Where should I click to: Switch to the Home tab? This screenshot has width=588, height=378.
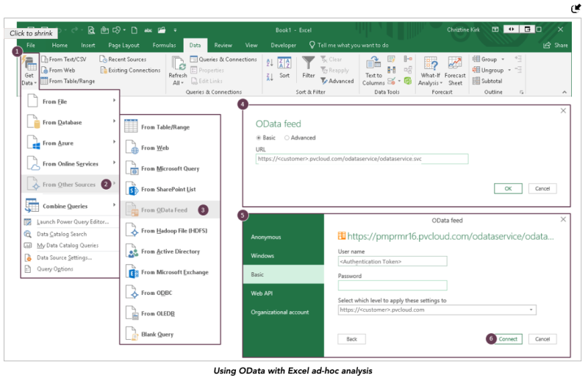point(60,45)
